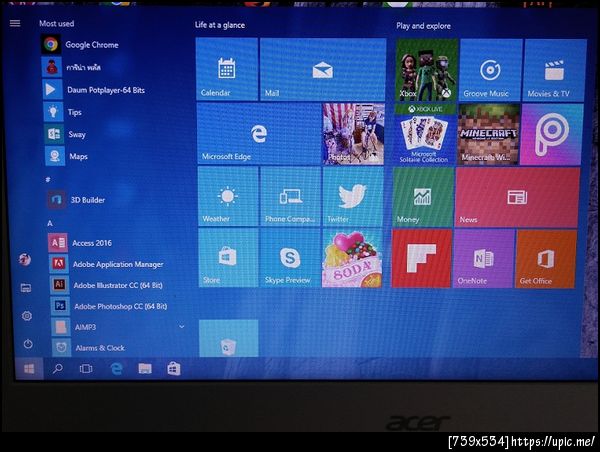Click the Windows Start button
600x452 pixels.
[x=29, y=369]
